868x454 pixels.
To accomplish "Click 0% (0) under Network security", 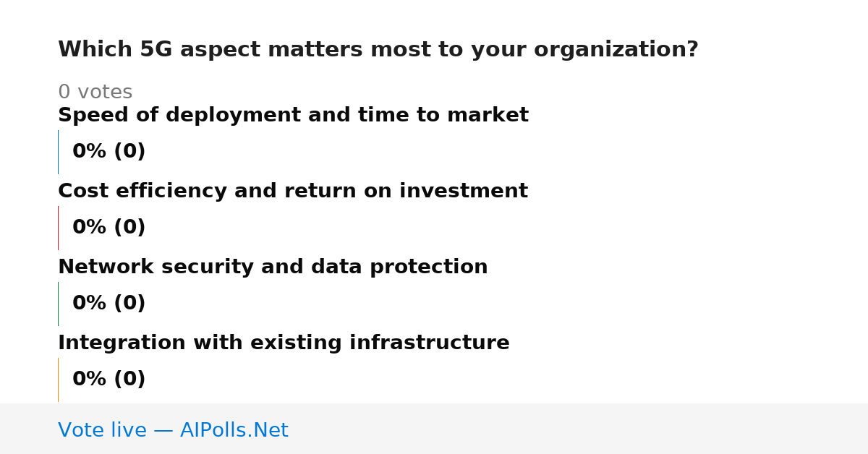I will point(109,304).
